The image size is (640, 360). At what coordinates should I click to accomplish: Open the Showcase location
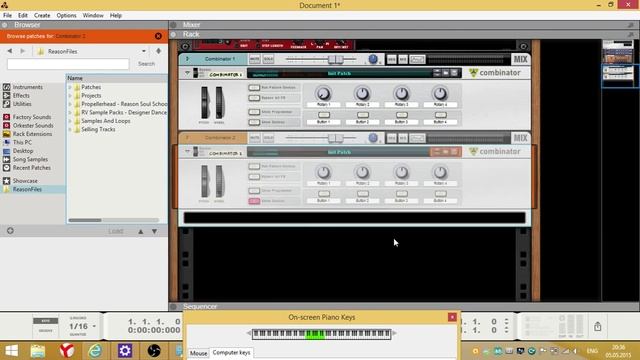click(25, 181)
